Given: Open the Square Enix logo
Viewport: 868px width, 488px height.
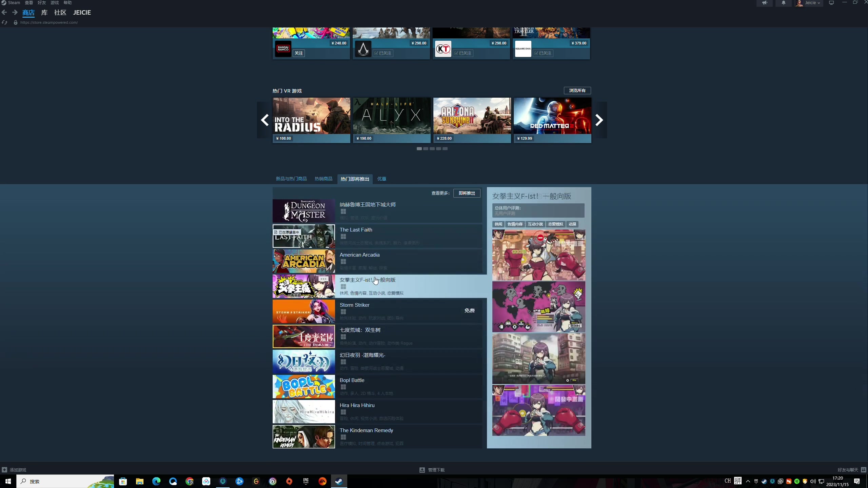Looking at the screenshot, I should [x=523, y=49].
